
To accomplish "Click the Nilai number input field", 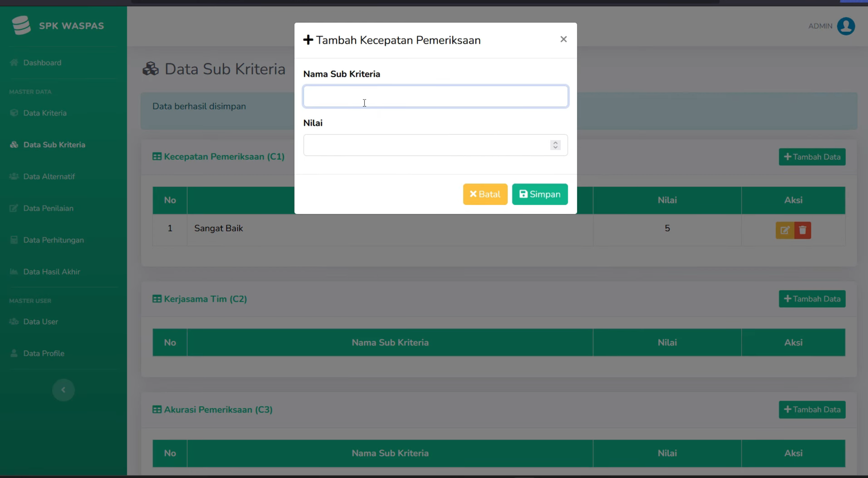I will click(436, 145).
